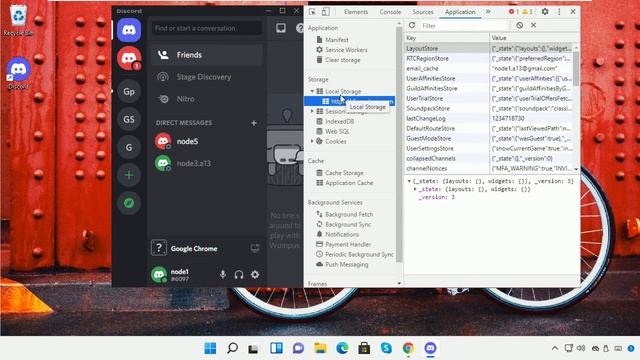Collapse the root object in the value preview
Viewport: 640px width, 360px height.
pos(409,181)
